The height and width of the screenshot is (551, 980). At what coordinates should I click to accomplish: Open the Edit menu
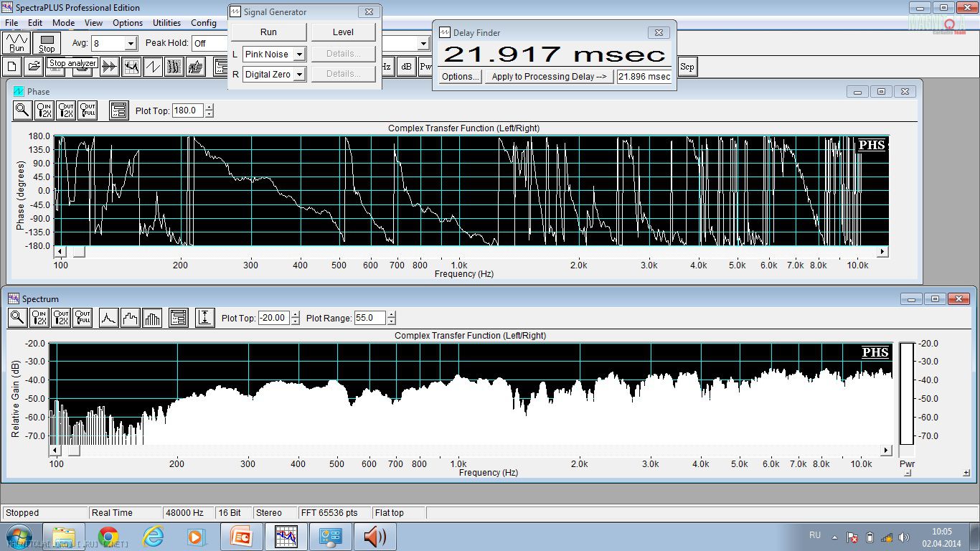[35, 23]
